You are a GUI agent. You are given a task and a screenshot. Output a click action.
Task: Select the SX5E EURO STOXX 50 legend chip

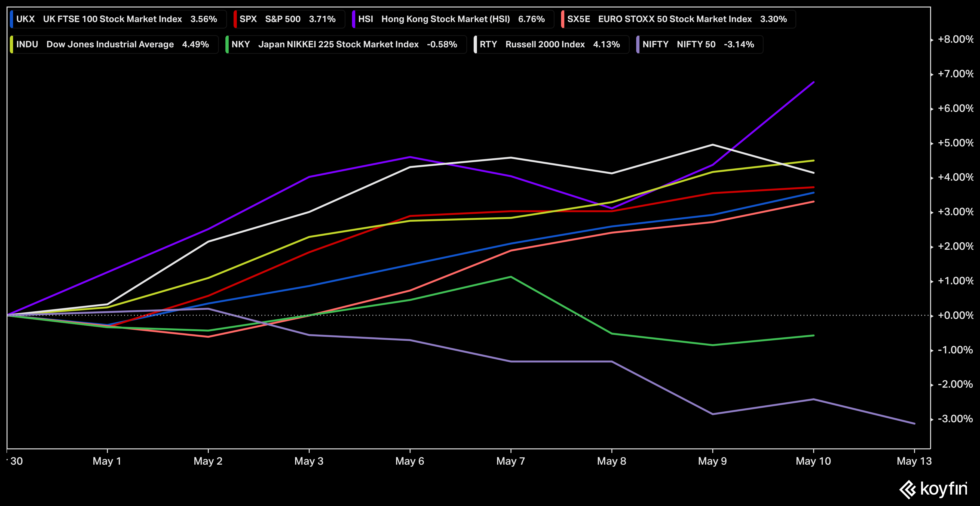678,19
